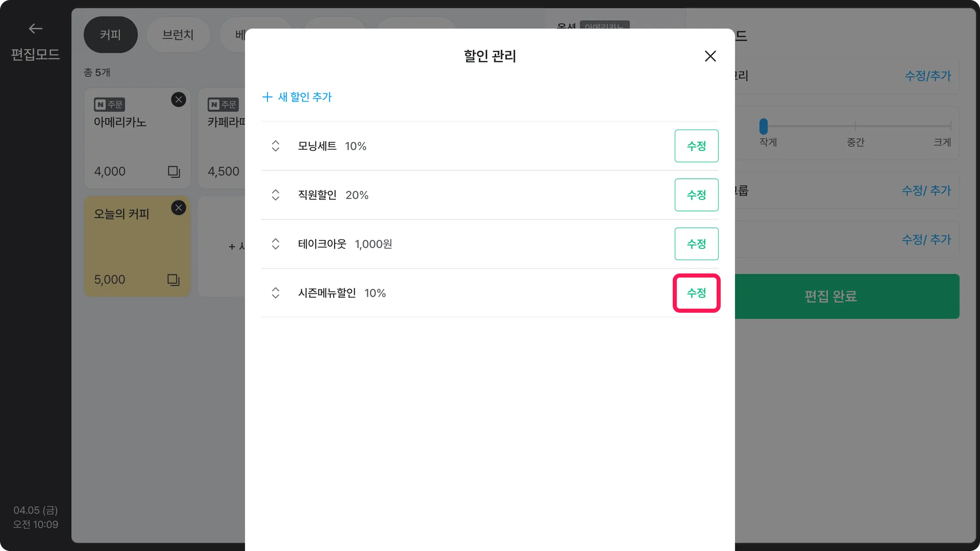Click the size slider handle at 작게
The width and height of the screenshot is (980, 551).
click(763, 126)
